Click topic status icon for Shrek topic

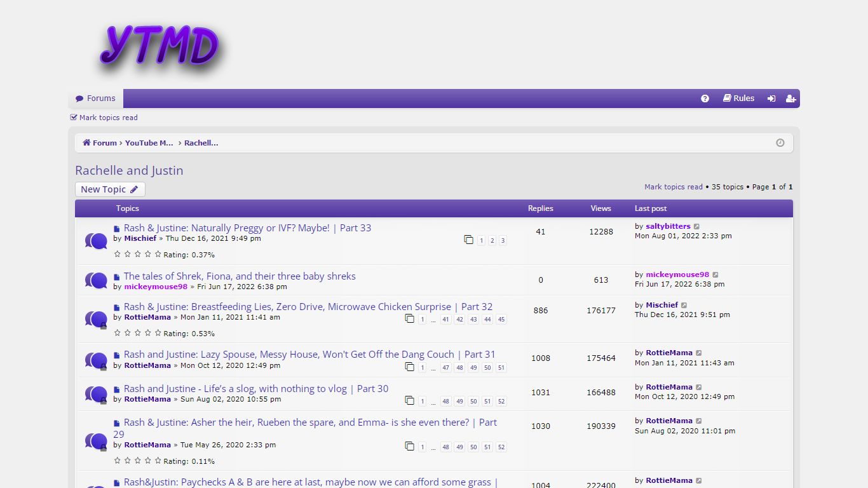pyautogui.click(x=96, y=280)
